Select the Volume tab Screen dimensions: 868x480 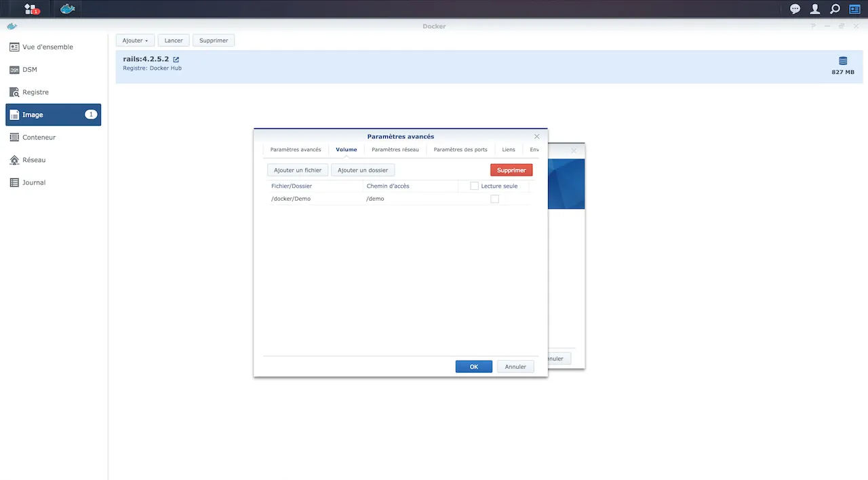click(x=347, y=150)
